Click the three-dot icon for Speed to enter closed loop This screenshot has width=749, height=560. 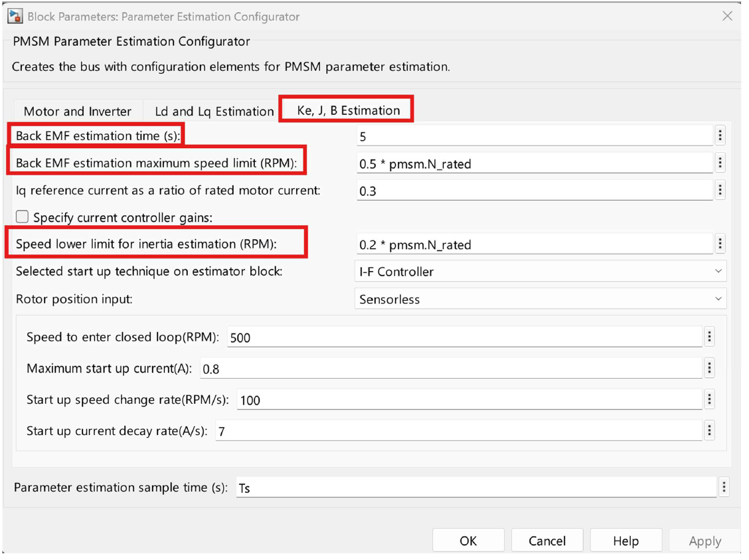[x=709, y=337]
